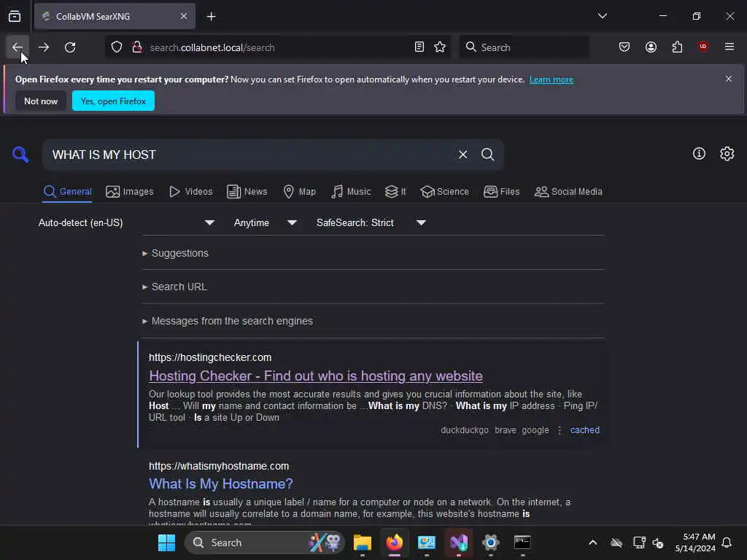Switch to Videos category tab

pyautogui.click(x=190, y=192)
